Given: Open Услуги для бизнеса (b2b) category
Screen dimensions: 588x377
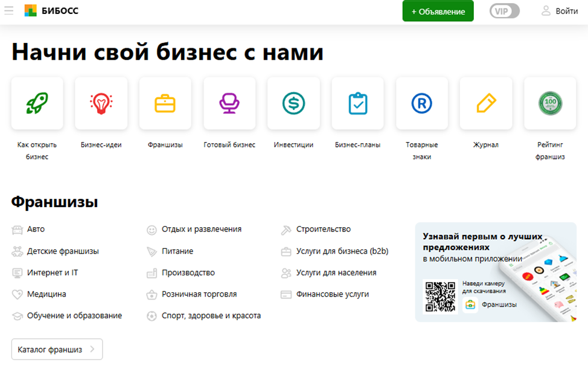Looking at the screenshot, I should pyautogui.click(x=341, y=251).
